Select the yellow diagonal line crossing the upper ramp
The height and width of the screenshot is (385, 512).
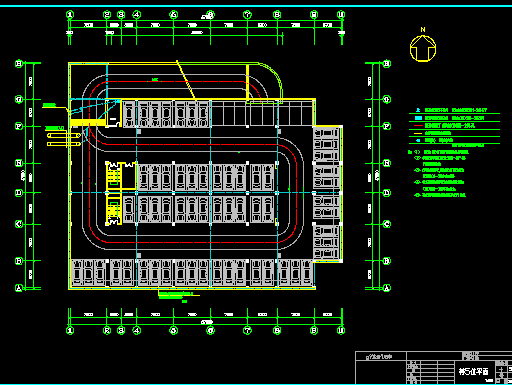pyautogui.click(x=186, y=80)
